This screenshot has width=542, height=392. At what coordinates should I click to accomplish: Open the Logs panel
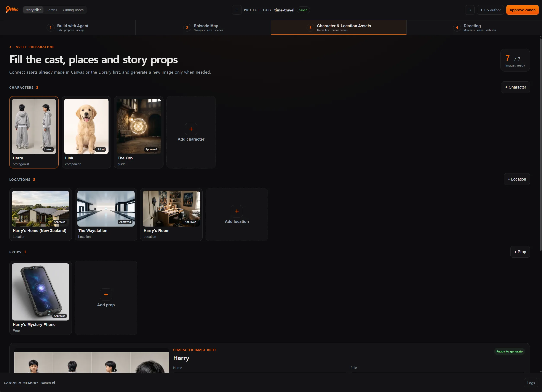(x=531, y=383)
